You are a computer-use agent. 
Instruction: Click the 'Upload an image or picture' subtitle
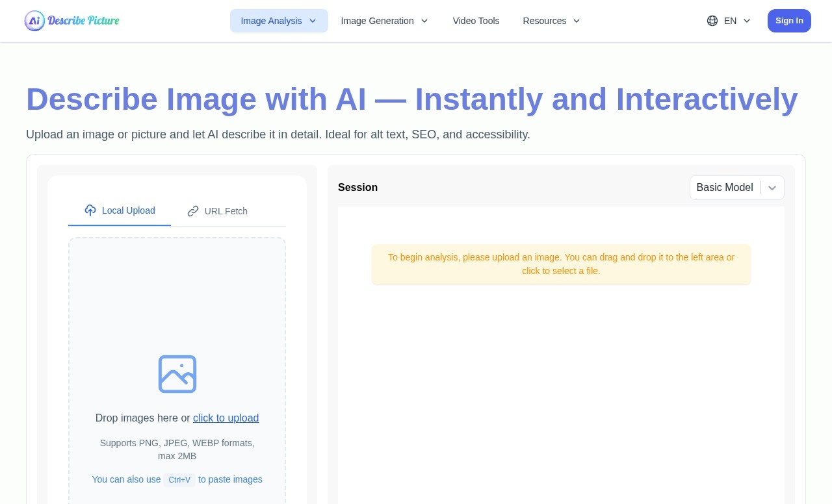pyautogui.click(x=278, y=134)
